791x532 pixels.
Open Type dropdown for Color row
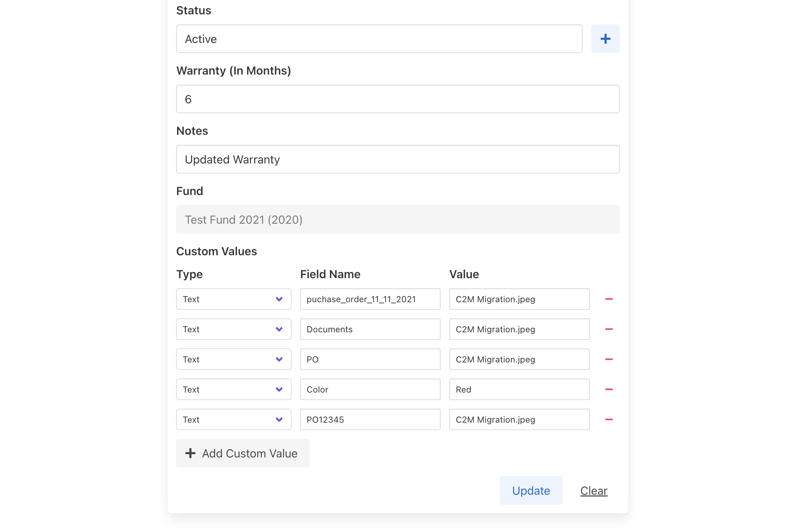(x=233, y=389)
